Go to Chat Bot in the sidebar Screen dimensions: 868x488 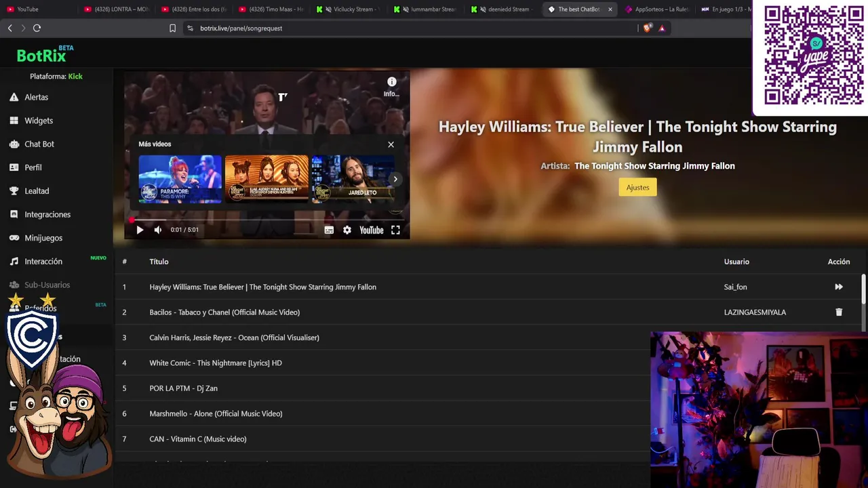[39, 144]
